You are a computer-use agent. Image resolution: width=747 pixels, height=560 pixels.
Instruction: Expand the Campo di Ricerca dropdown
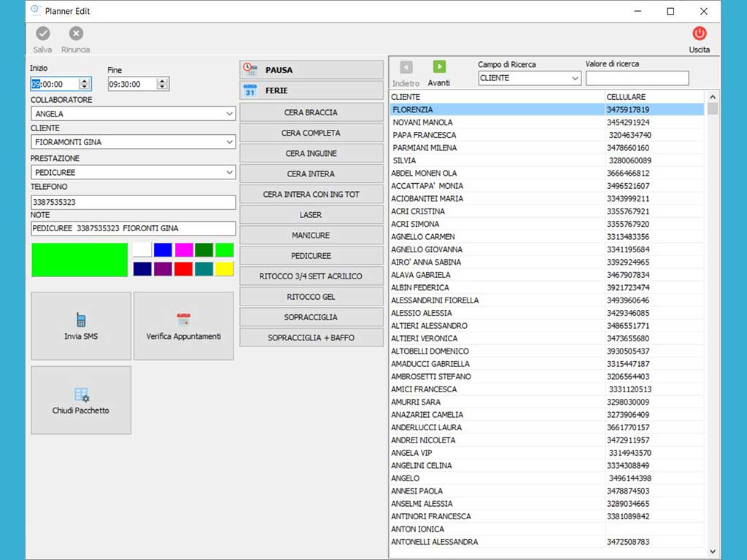574,78
